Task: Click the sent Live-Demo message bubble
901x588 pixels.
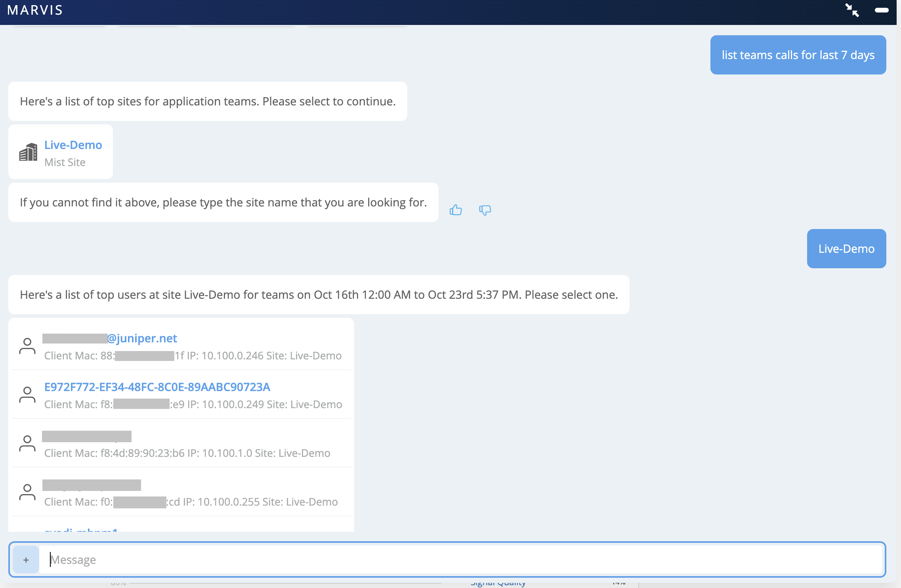Action: [846, 249]
